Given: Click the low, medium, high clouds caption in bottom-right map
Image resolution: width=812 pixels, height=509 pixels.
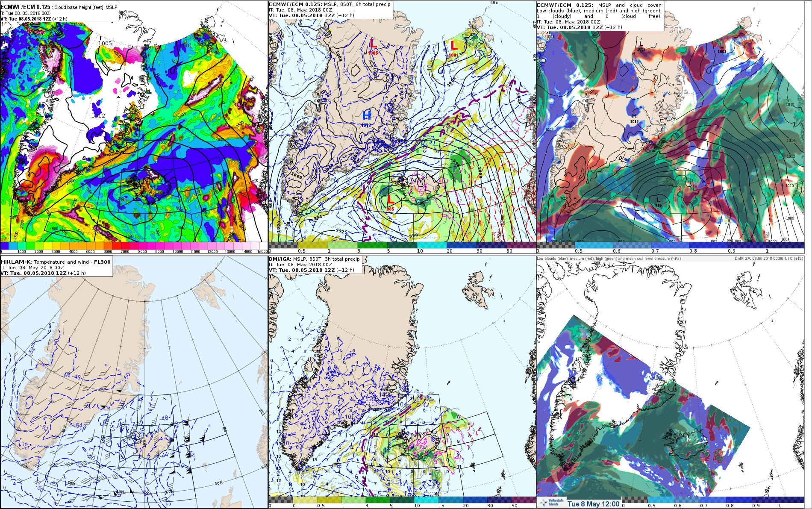Looking at the screenshot, I should [609, 259].
